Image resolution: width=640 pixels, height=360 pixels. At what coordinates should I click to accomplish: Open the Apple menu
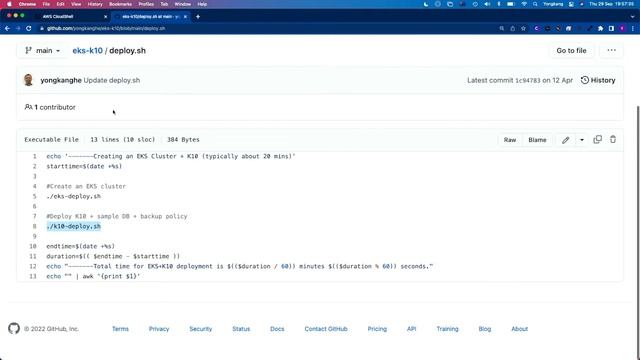pyautogui.click(x=9, y=4)
